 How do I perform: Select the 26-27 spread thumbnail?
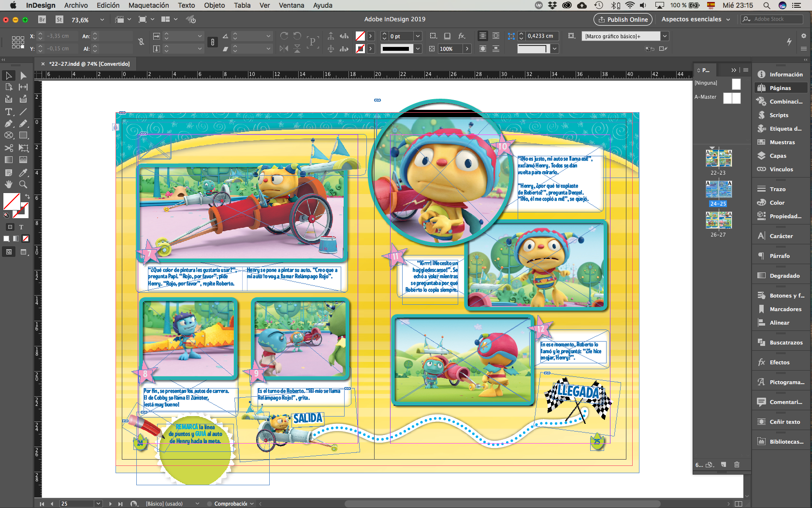(x=718, y=221)
